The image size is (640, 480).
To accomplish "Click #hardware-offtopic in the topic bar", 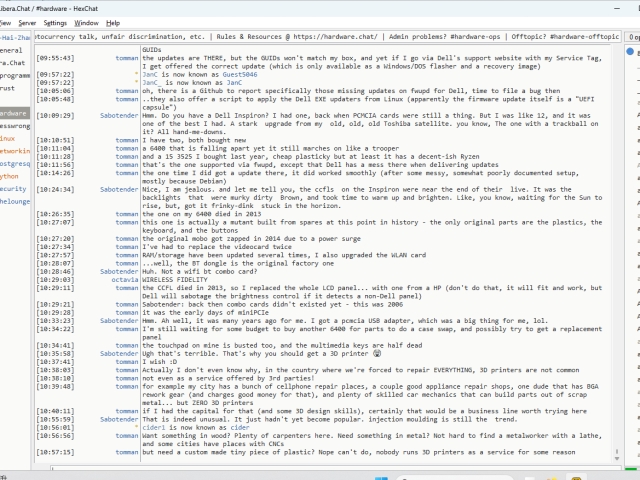I will coord(584,36).
